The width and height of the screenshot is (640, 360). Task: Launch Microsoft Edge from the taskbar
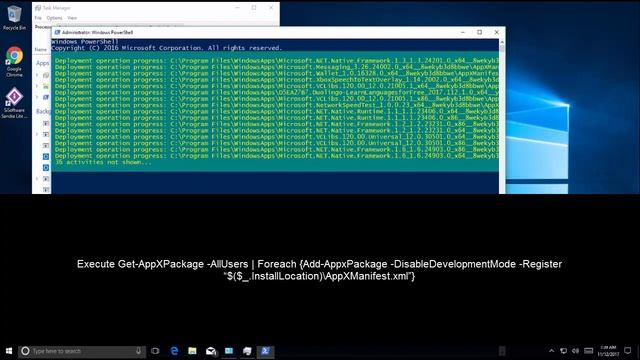(x=174, y=351)
